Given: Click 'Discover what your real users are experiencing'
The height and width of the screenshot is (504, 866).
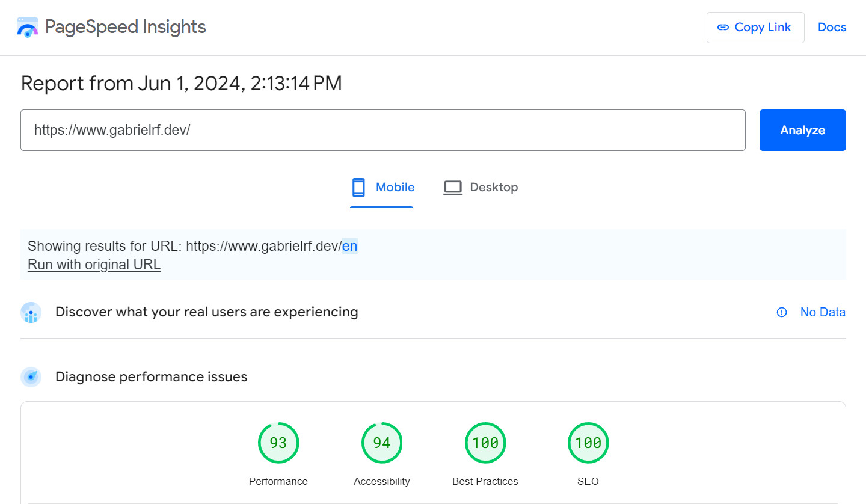Looking at the screenshot, I should pos(207,312).
